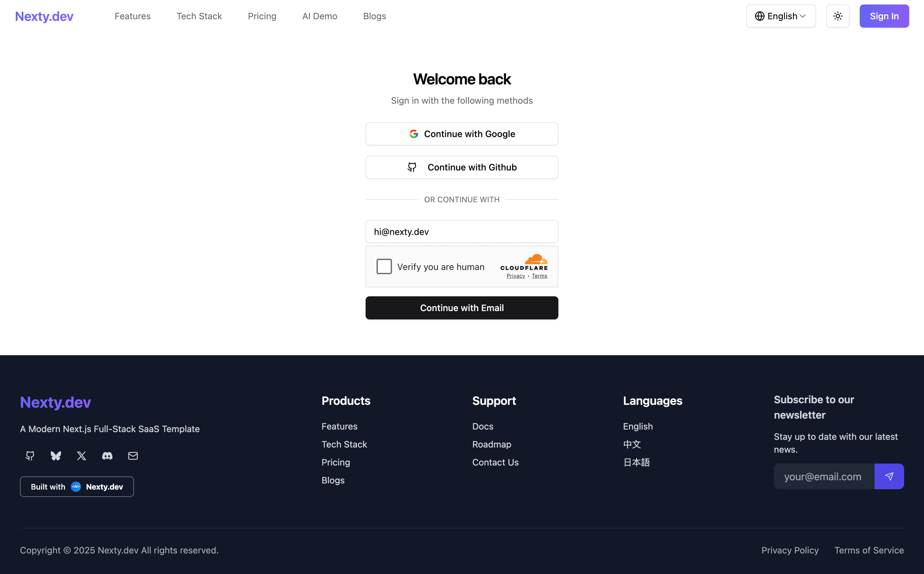Submit newsletter via paper plane icon
The image size is (924, 574).
click(x=889, y=476)
